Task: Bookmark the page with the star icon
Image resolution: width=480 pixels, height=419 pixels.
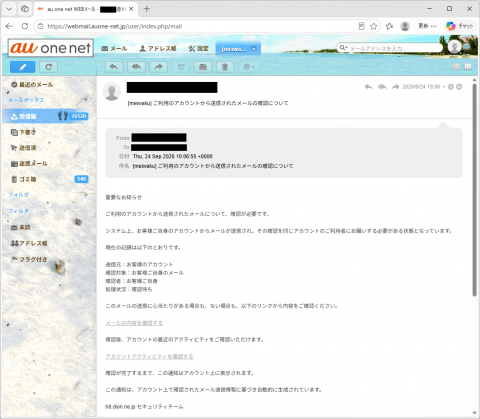Action: pyautogui.click(x=374, y=26)
